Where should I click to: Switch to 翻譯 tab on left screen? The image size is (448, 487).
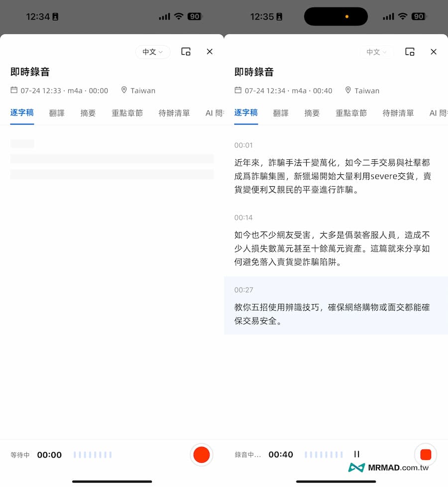coord(57,113)
